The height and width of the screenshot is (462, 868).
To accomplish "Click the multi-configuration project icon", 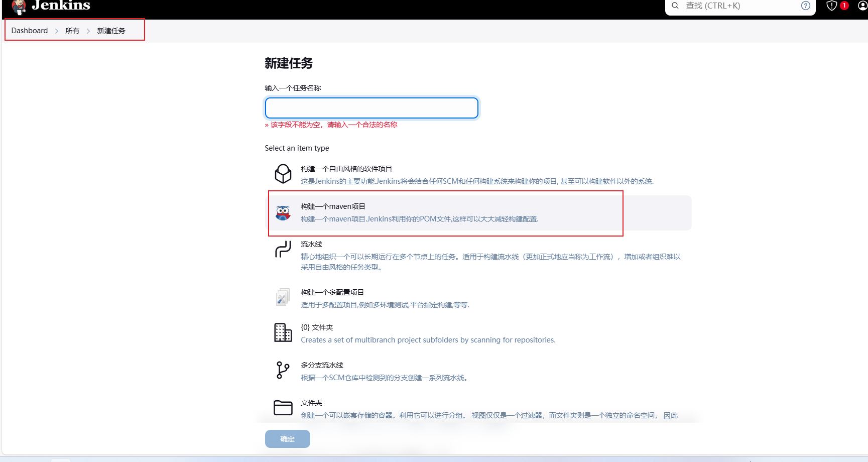I will click(x=283, y=297).
